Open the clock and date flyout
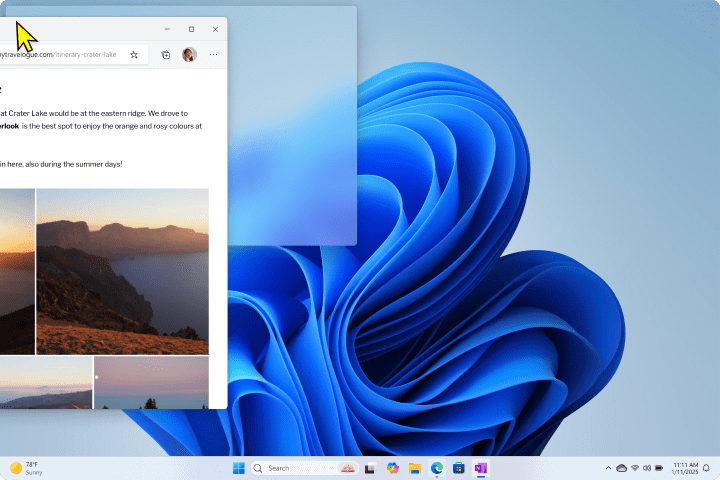 685,468
